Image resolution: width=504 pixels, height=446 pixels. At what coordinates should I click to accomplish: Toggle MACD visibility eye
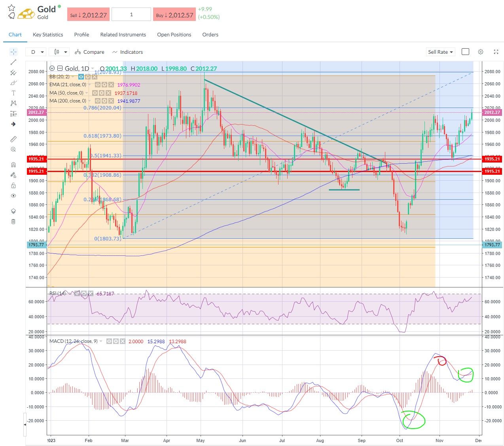pos(109,341)
